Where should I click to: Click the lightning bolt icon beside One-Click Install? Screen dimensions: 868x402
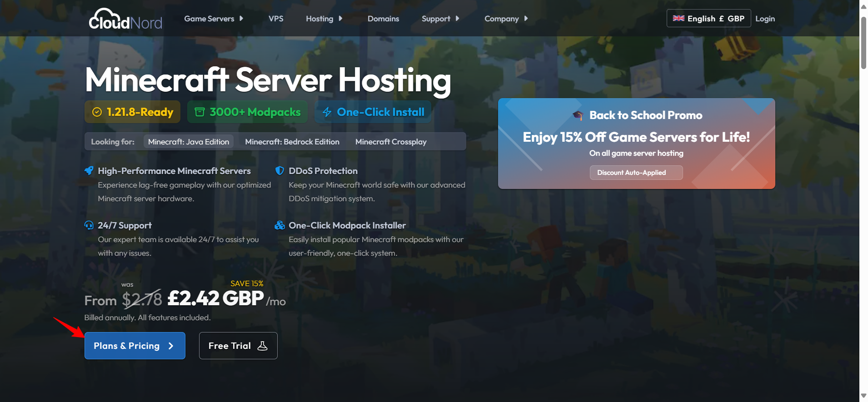point(327,112)
